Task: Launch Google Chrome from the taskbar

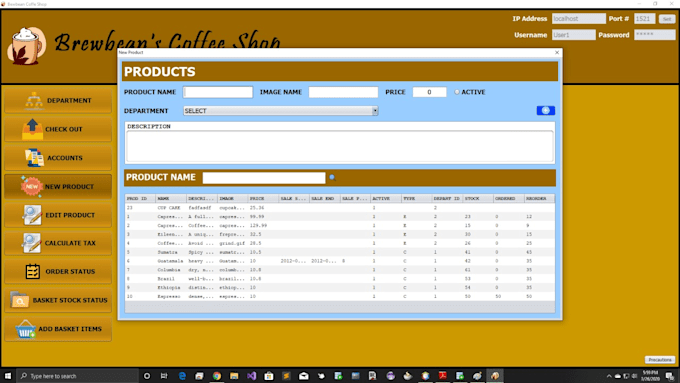Action: click(217, 376)
